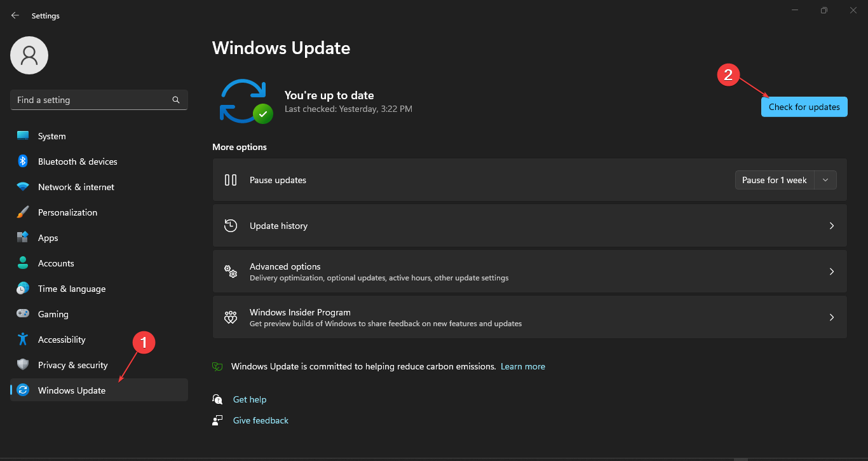This screenshot has height=461, width=868.
Task: Click the Pause updates row label
Action: tap(278, 180)
